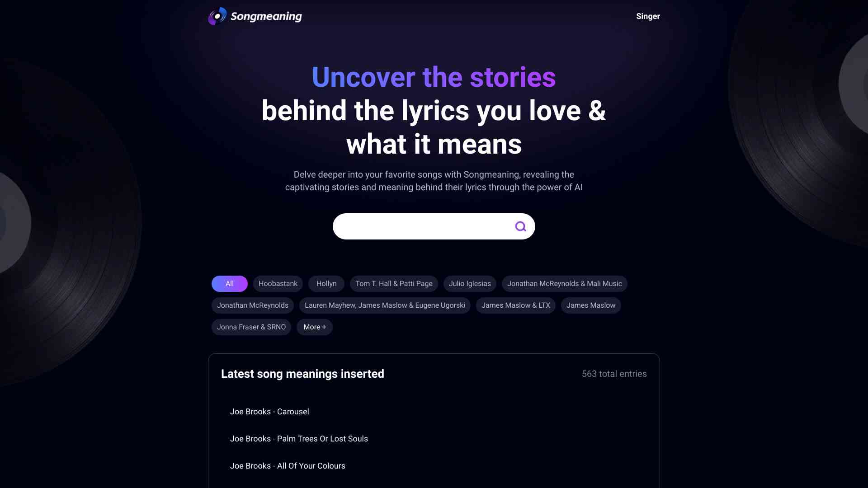The height and width of the screenshot is (488, 868).
Task: Open the Singer menu item
Action: (648, 16)
